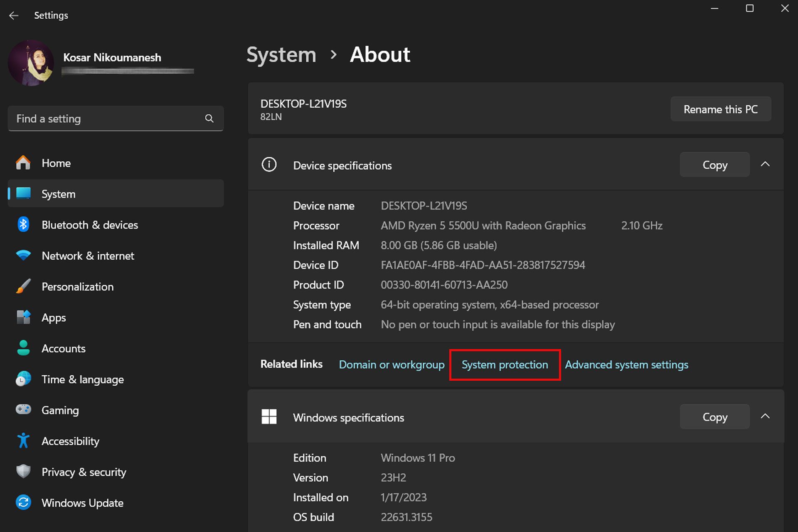798x532 pixels.
Task: Select Time & language label
Action: point(83,379)
